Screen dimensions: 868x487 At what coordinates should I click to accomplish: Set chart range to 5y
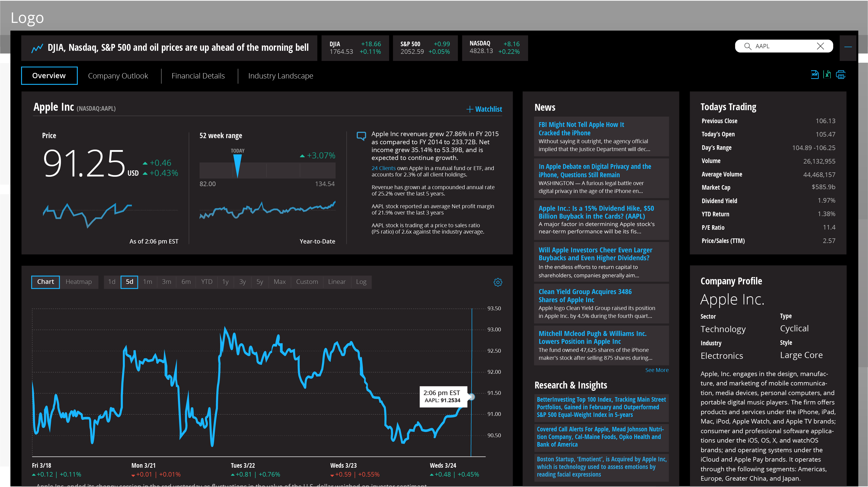[x=260, y=282]
